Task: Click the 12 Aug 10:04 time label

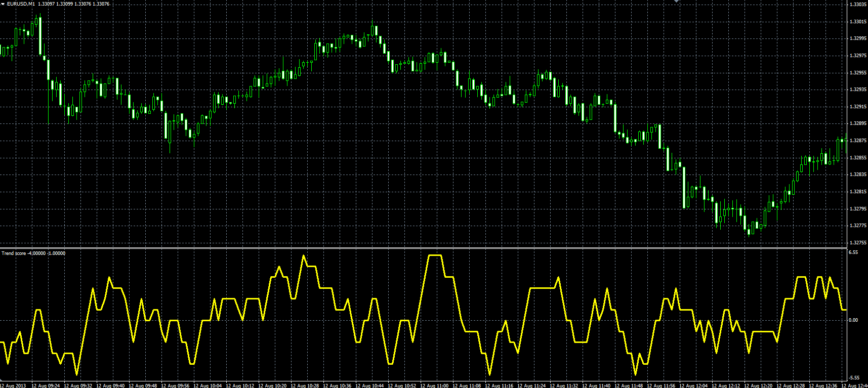Action: 208,385
